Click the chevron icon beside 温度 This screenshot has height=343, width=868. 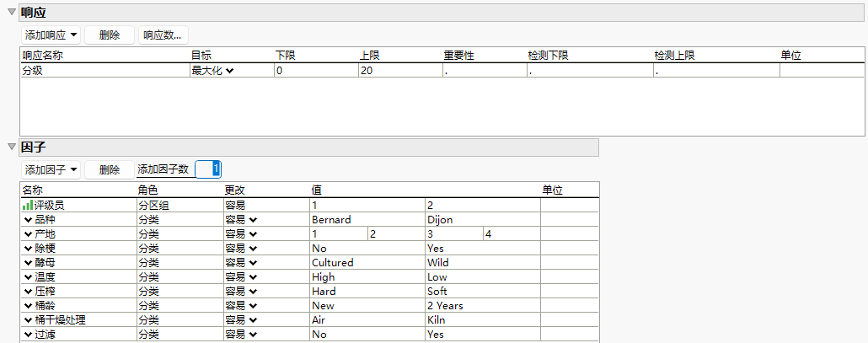tap(28, 277)
